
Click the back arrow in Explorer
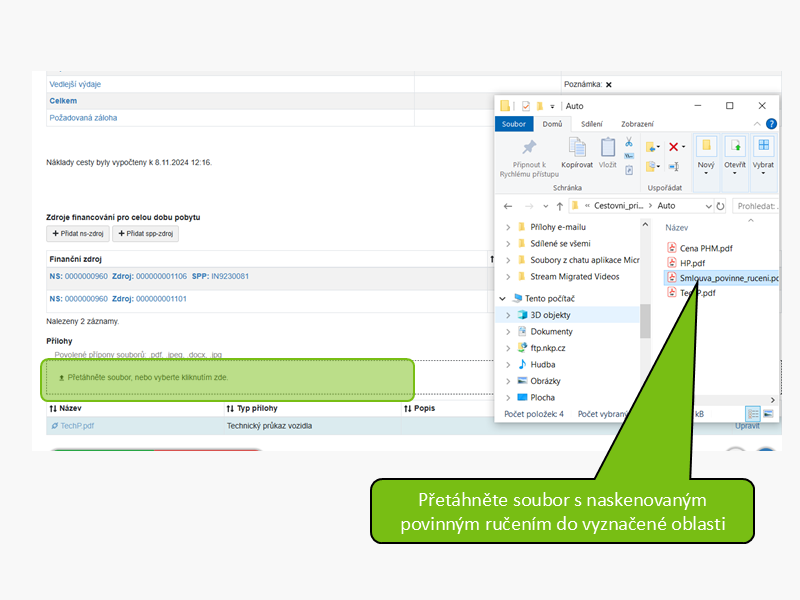click(x=508, y=206)
